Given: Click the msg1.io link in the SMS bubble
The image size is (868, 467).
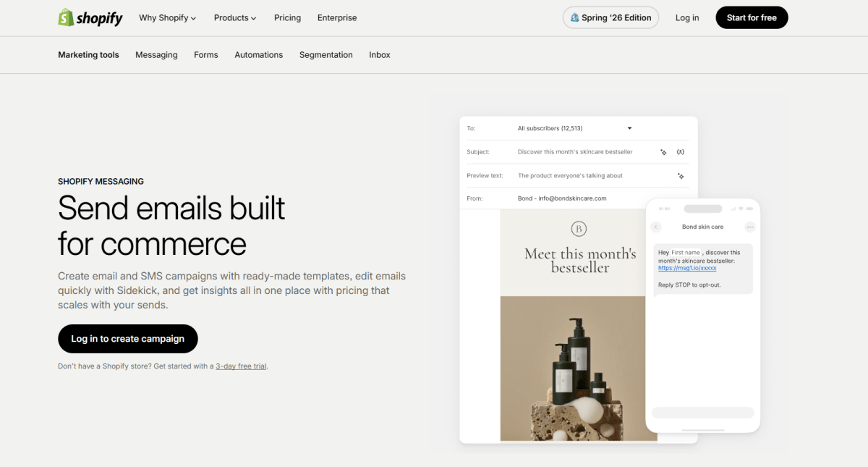Looking at the screenshot, I should (x=687, y=268).
